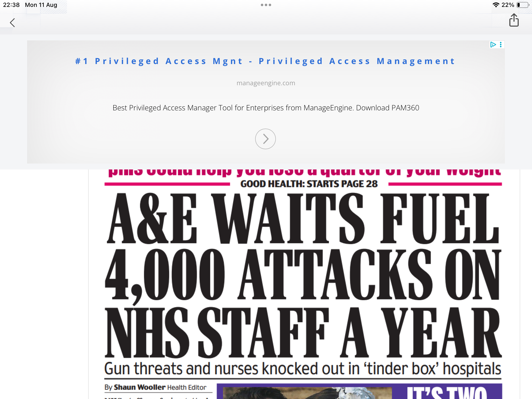Viewport: 532px width, 399px height.
Task: Tap the NHS STAFF A YEAR headline line
Action: 303,332
